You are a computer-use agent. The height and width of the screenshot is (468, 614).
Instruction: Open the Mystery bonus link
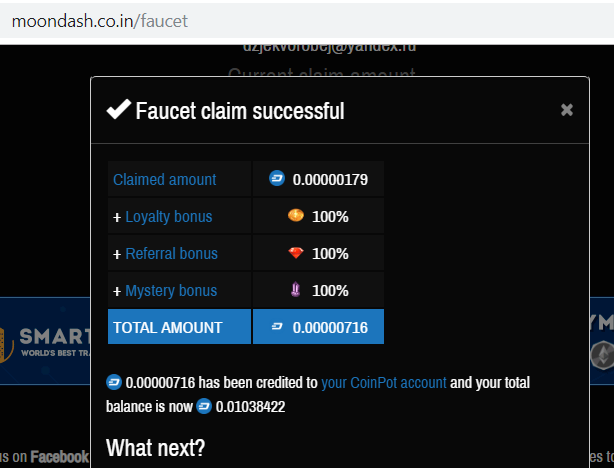click(170, 291)
